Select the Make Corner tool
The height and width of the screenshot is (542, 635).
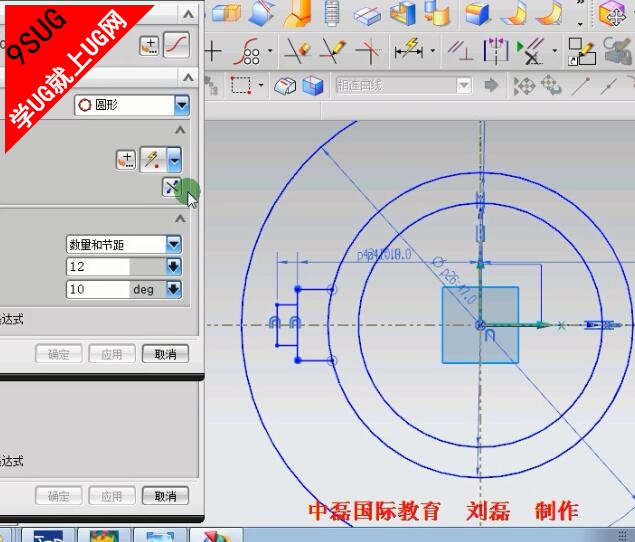point(368,51)
